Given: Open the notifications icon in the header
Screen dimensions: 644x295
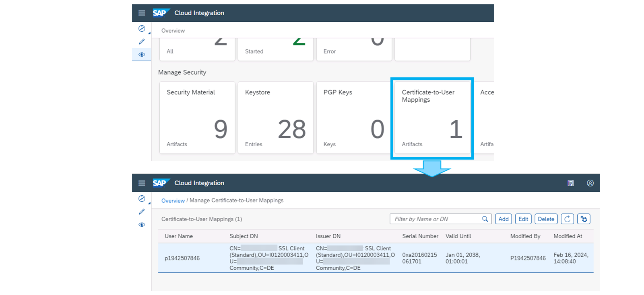Looking at the screenshot, I should (x=570, y=183).
